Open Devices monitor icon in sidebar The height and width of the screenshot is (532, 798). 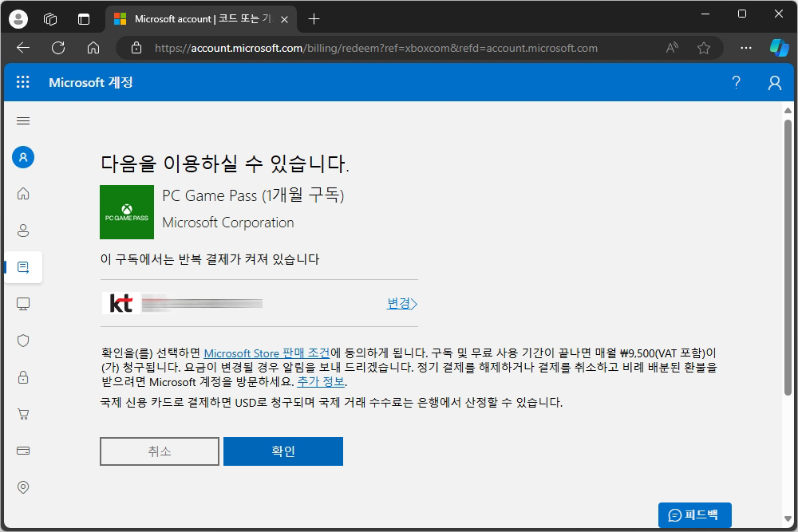[x=23, y=304]
